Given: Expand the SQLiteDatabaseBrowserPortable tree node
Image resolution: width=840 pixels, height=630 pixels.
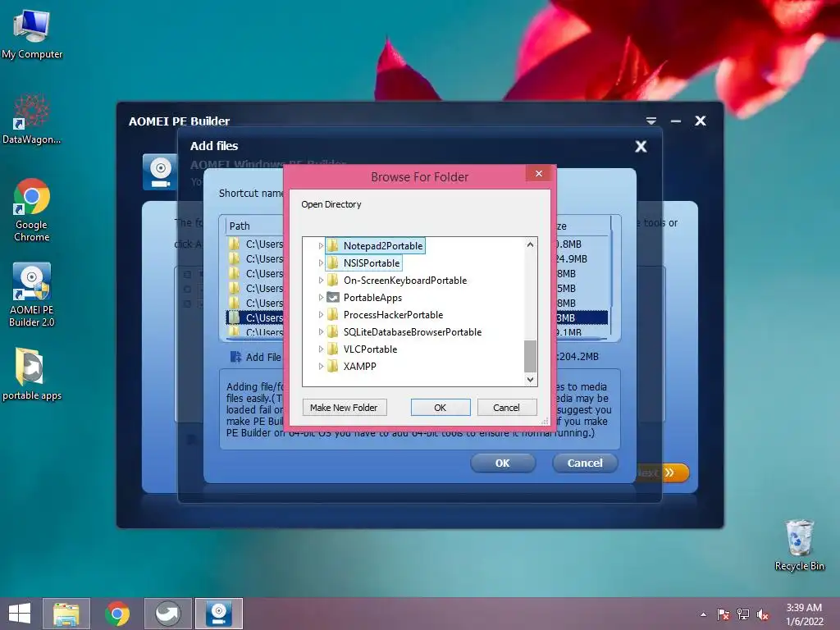Looking at the screenshot, I should coord(321,331).
